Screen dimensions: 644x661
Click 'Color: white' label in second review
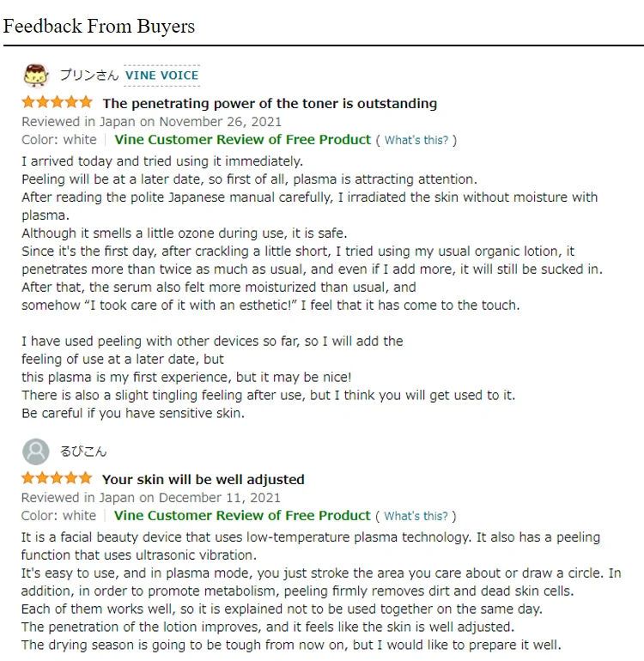(x=58, y=516)
